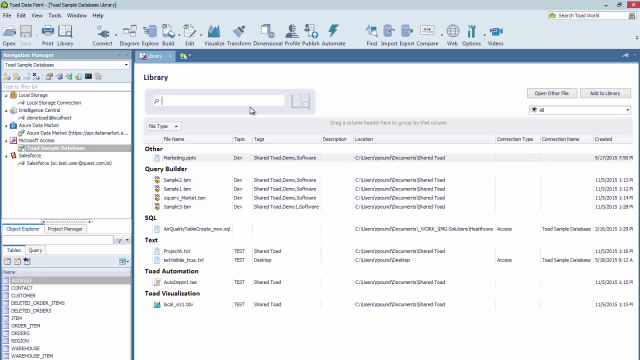Click the Import toolbar icon
The width and height of the screenshot is (640, 360).
pyautogui.click(x=389, y=35)
